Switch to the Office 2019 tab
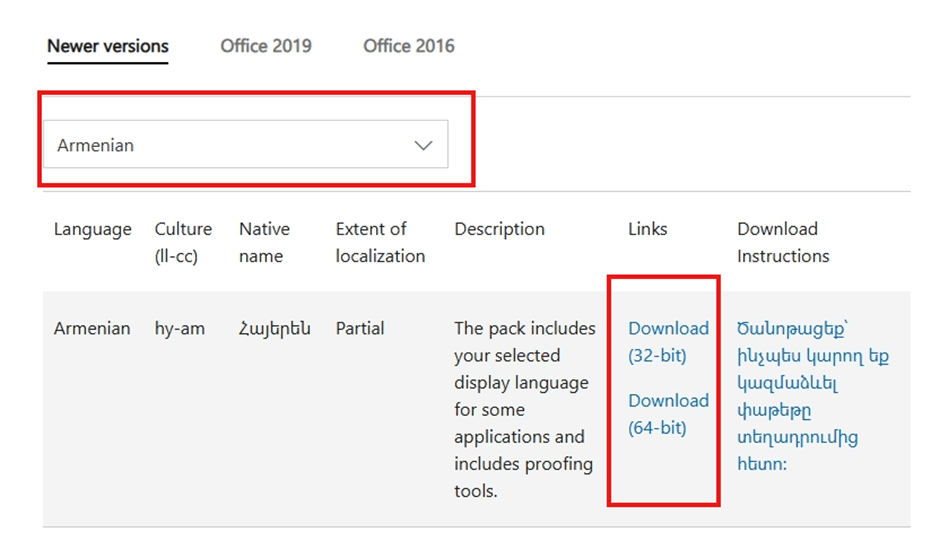Image resolution: width=940 pixels, height=558 pixels. 266,46
